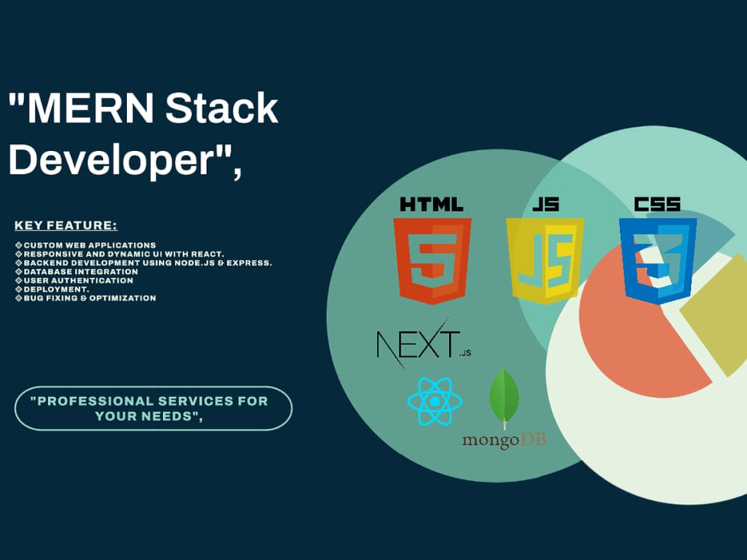Click the yellow JavaScript shield logo
This screenshot has height=560, width=747.
(x=545, y=261)
